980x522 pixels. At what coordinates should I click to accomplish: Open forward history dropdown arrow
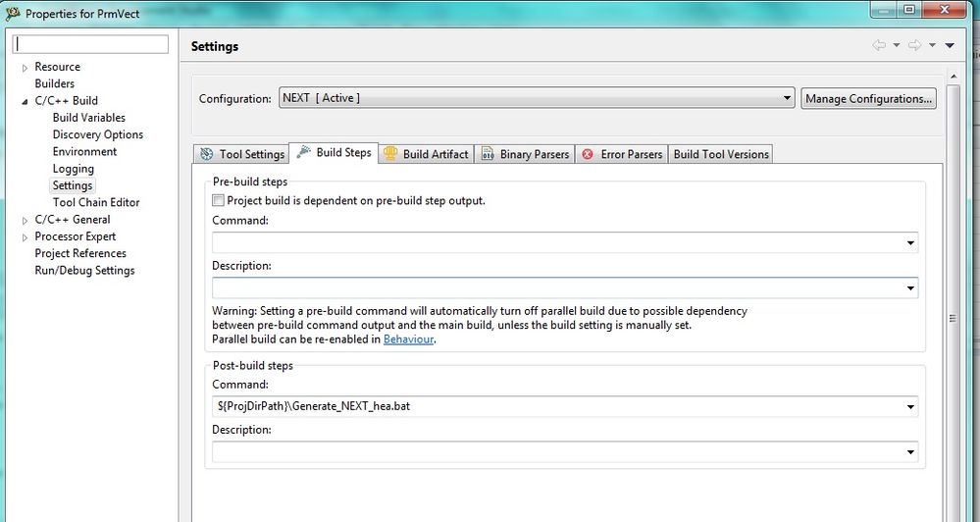pyautogui.click(x=932, y=45)
